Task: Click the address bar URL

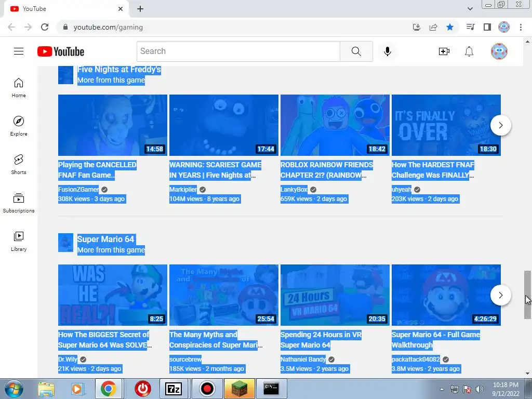Action: click(x=108, y=27)
